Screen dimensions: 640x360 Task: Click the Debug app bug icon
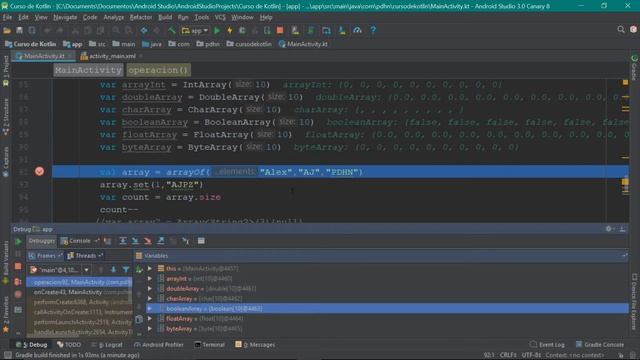242,31
